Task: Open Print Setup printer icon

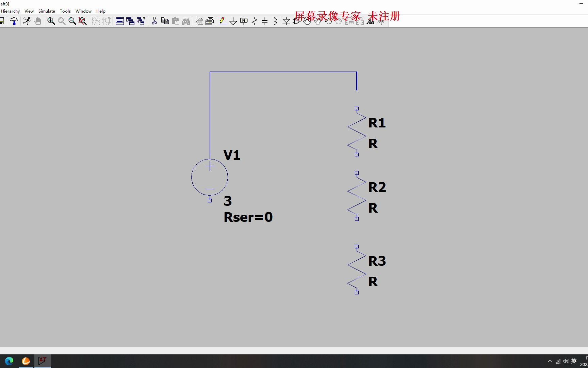Action: point(199,21)
